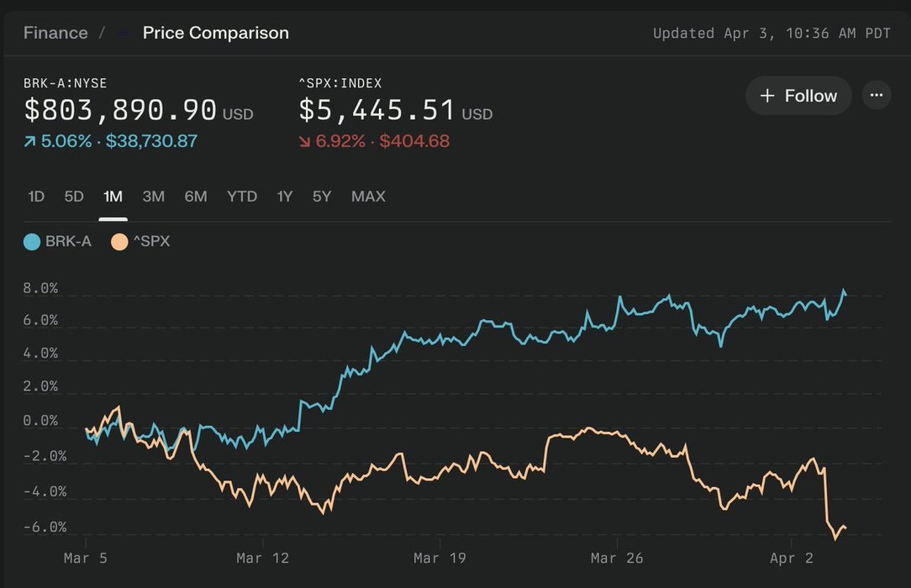The image size is (911, 588).
Task: Open the three-dot more options menu
Action: pos(877,96)
